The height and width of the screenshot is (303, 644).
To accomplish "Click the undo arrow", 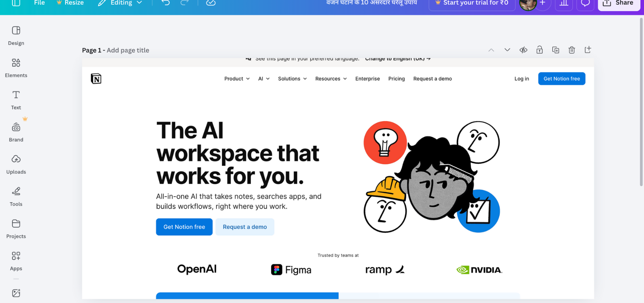I will point(166,3).
